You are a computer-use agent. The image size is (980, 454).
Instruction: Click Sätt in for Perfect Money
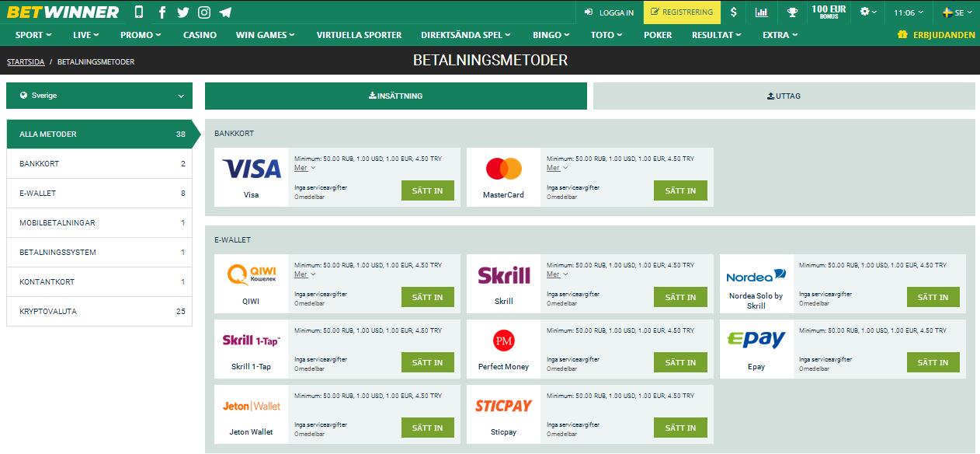[680, 362]
